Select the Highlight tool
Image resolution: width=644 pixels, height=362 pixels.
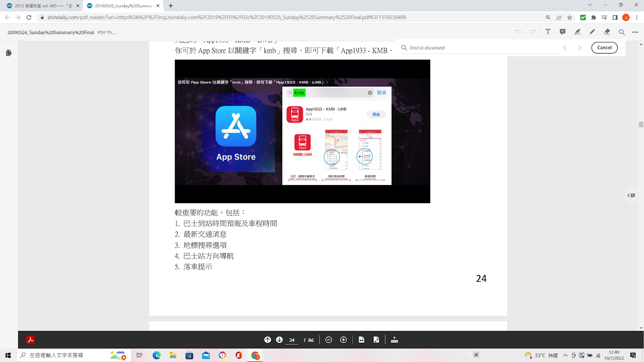coord(578,32)
